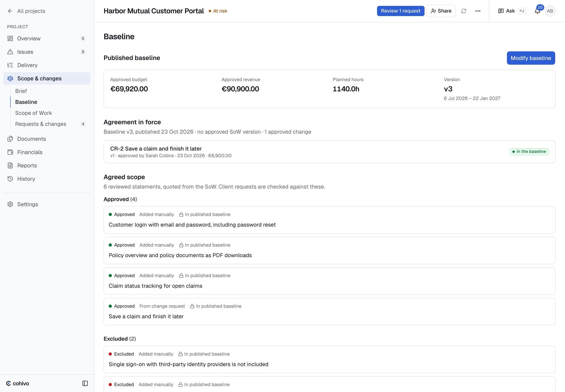Click Approved revenue €90,900.00 value

pos(240,89)
